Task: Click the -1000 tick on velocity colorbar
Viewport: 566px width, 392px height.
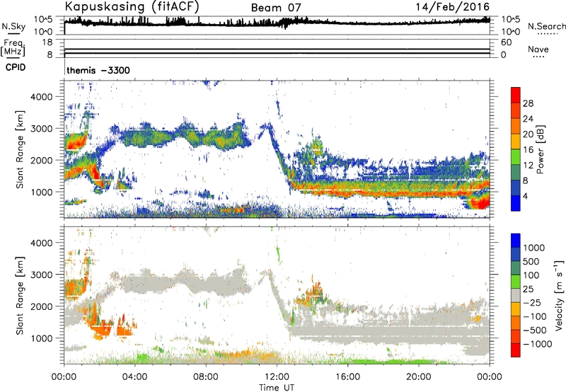Action: [538, 344]
